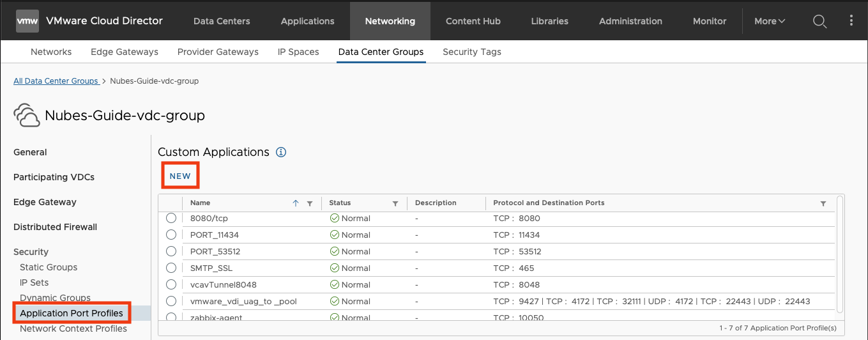This screenshot has height=340, width=868.
Task: Open the Administration top menu
Action: tap(630, 21)
